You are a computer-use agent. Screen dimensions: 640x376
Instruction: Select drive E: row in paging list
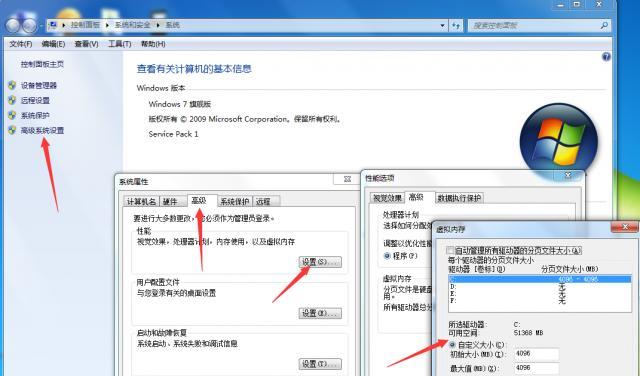(x=540, y=294)
